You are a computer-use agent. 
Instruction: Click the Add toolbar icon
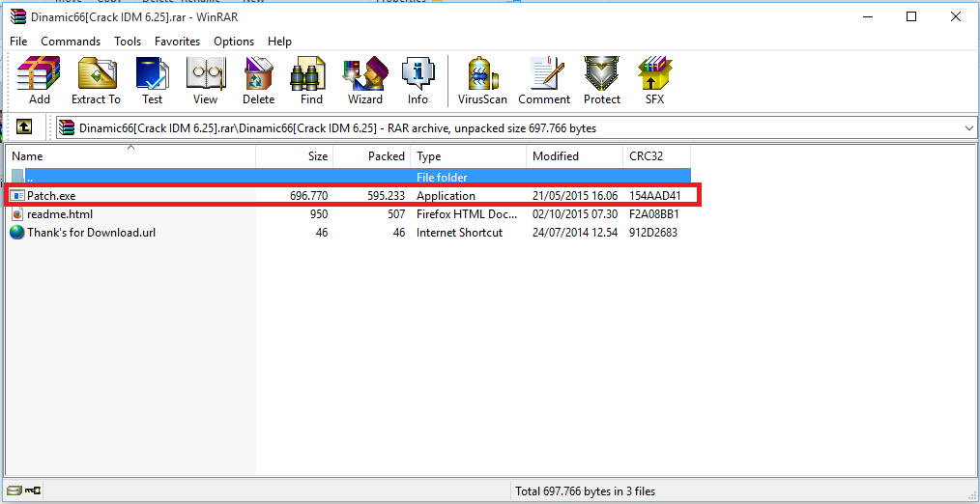(39, 80)
